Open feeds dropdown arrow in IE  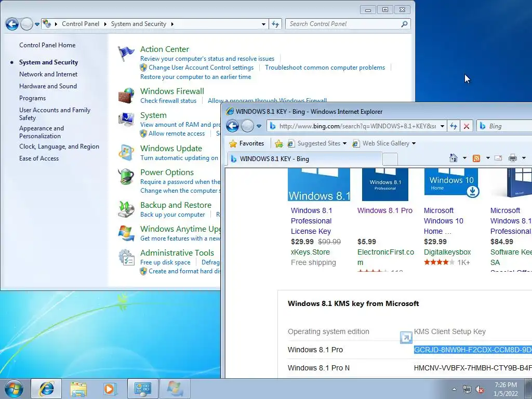pos(488,158)
